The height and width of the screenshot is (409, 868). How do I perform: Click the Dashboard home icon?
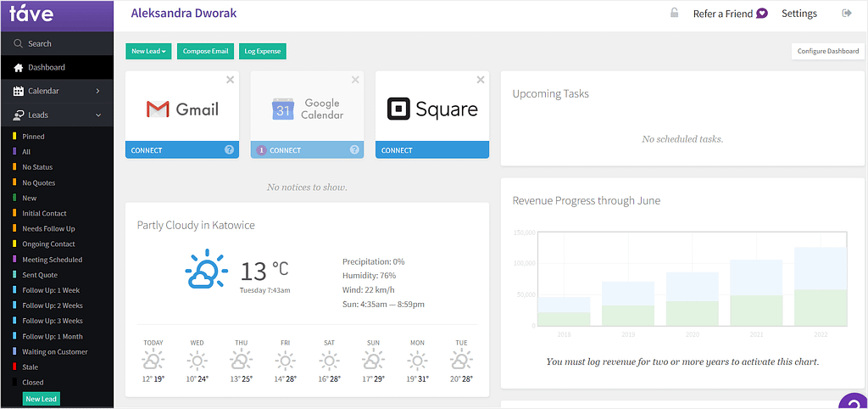pyautogui.click(x=19, y=68)
